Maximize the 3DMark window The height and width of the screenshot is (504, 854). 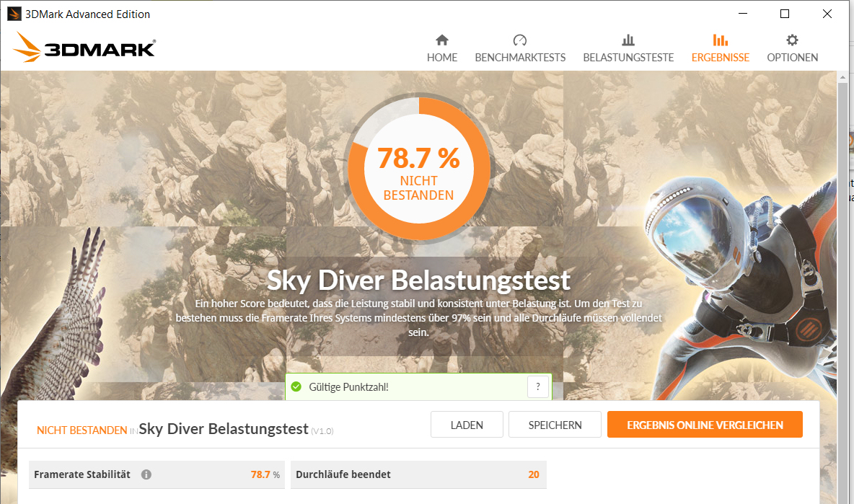[785, 14]
